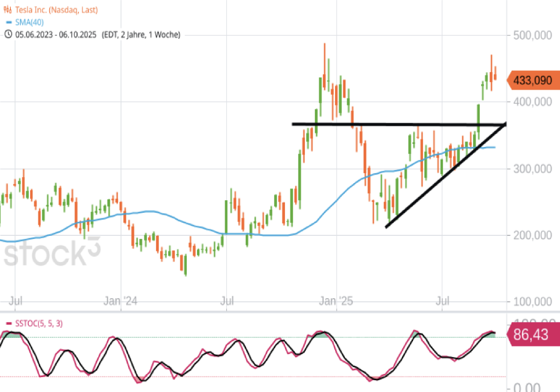Click the 500,000 price axis label

click(x=532, y=35)
